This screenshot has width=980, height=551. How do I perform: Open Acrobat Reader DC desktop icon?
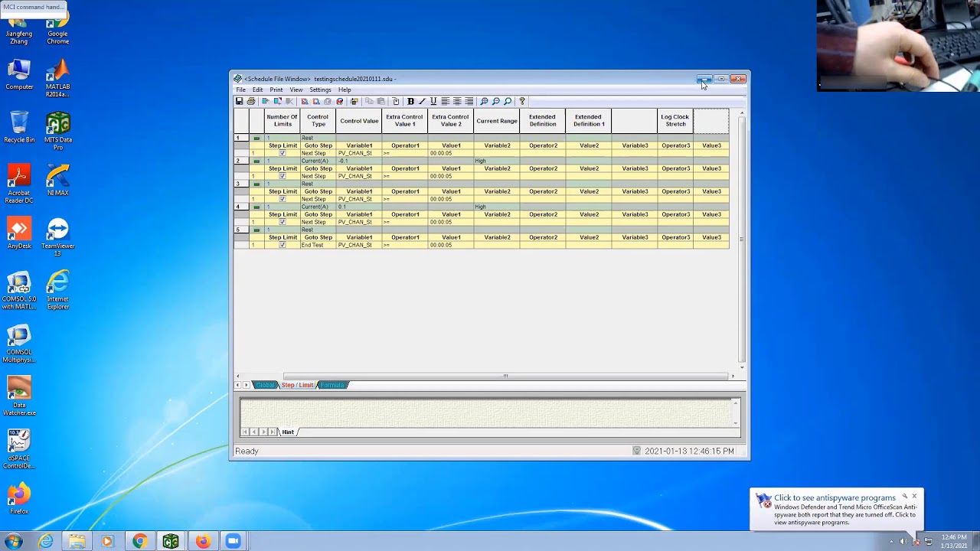tap(19, 184)
